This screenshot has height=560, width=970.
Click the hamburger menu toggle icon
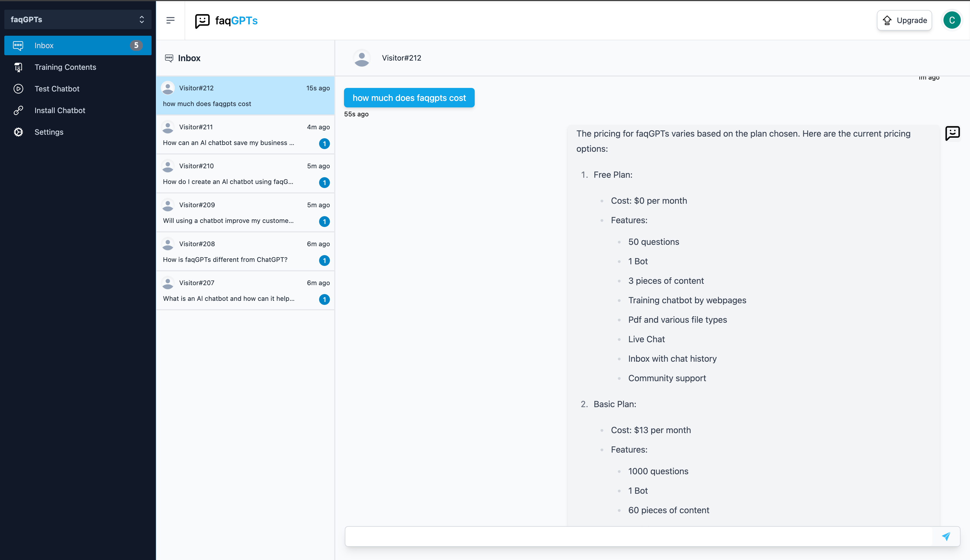point(171,20)
